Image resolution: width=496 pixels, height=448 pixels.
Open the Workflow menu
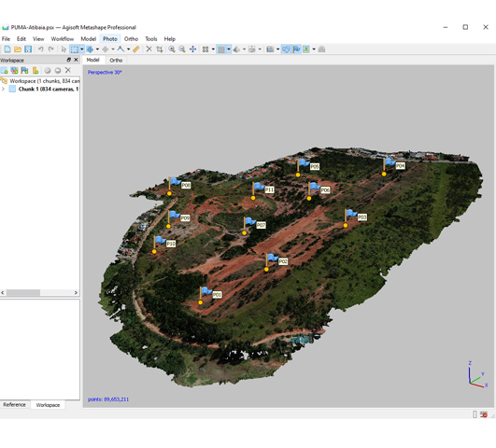[x=63, y=39]
